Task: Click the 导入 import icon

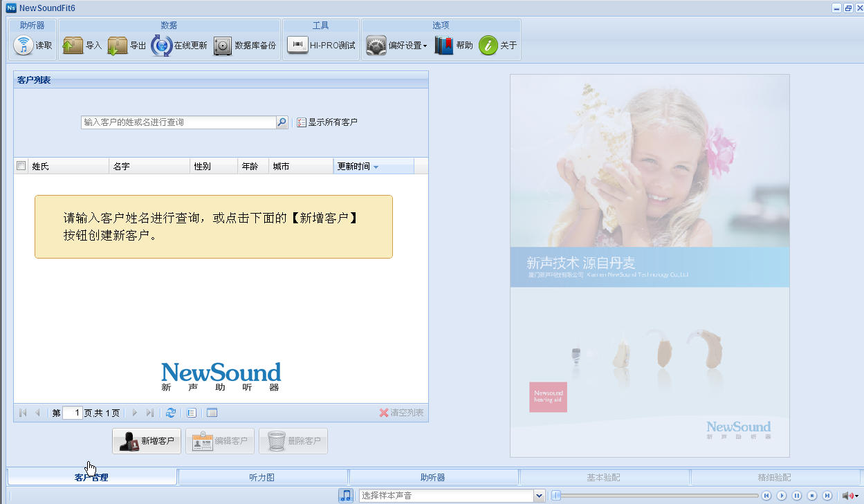Action: point(73,46)
